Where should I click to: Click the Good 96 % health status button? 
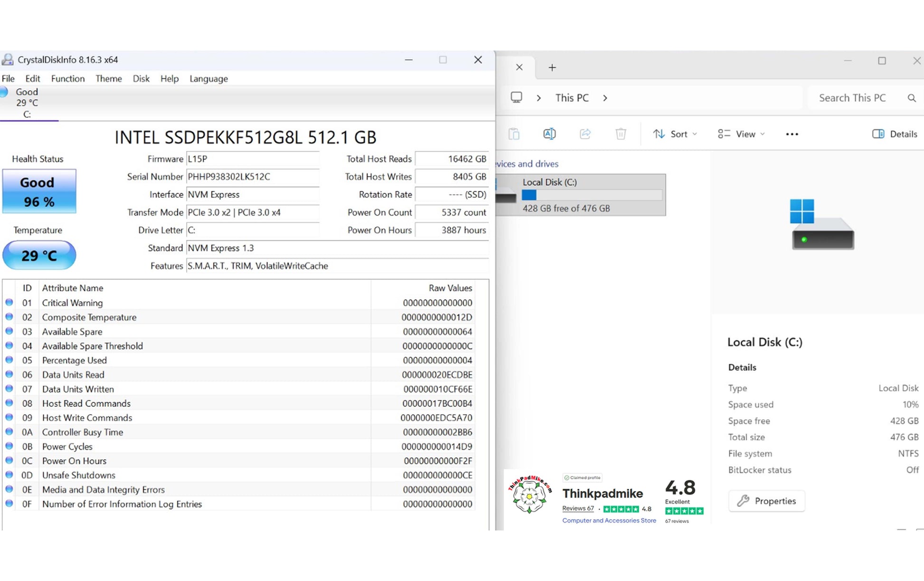click(39, 191)
